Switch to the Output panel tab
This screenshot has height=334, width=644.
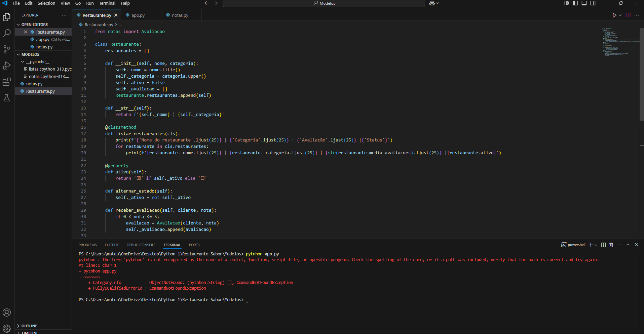click(x=112, y=245)
